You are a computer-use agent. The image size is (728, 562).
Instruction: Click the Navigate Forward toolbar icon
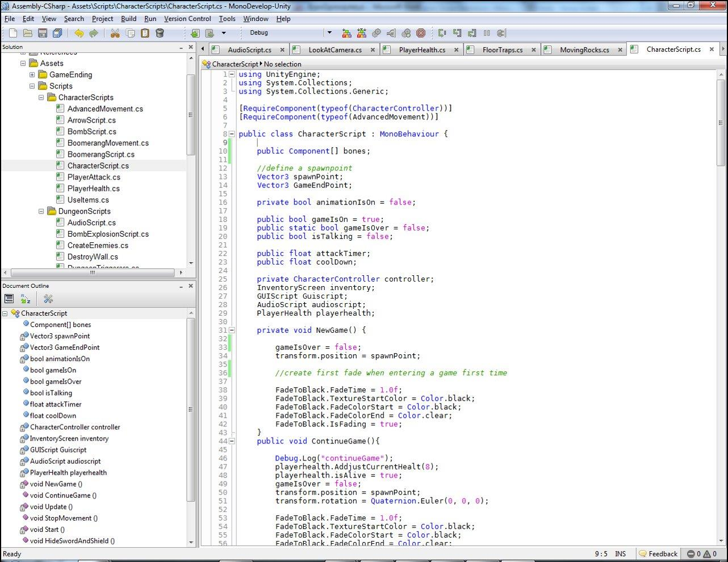click(x=210, y=33)
